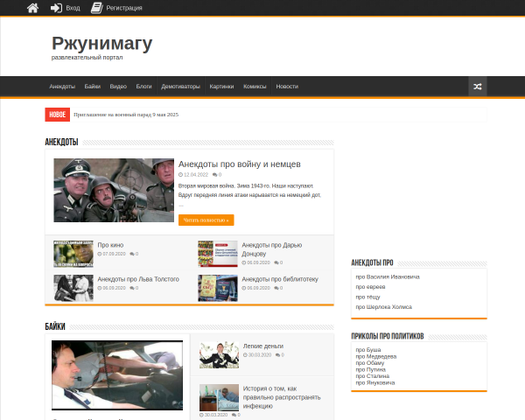Screen dimensions: 525x420
Task: Click the Читать полностью button
Action: [206, 220]
